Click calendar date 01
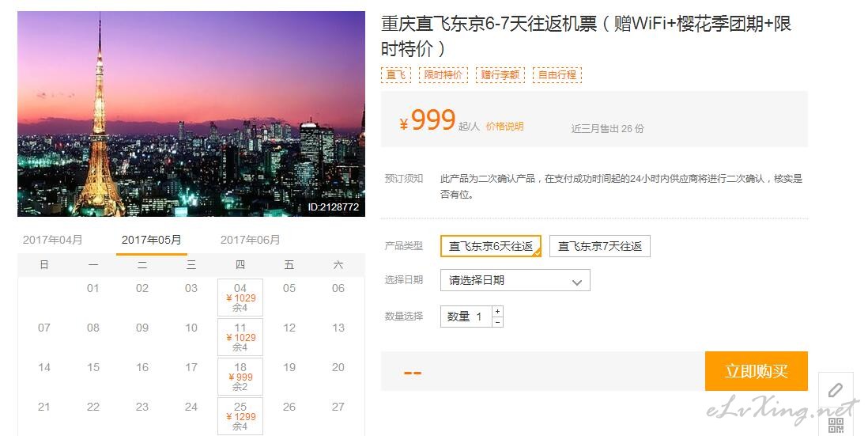The width and height of the screenshot is (868, 436). pos(93,288)
